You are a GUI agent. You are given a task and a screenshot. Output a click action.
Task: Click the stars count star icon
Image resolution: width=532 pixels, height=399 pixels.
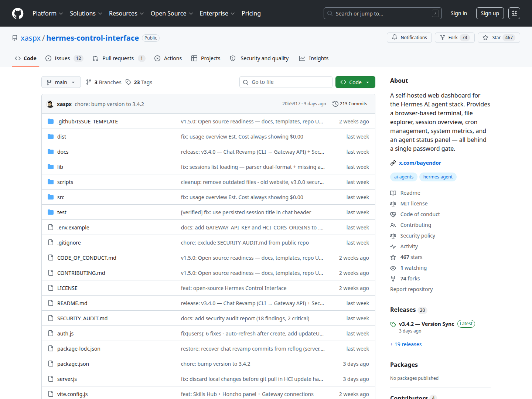tap(393, 257)
